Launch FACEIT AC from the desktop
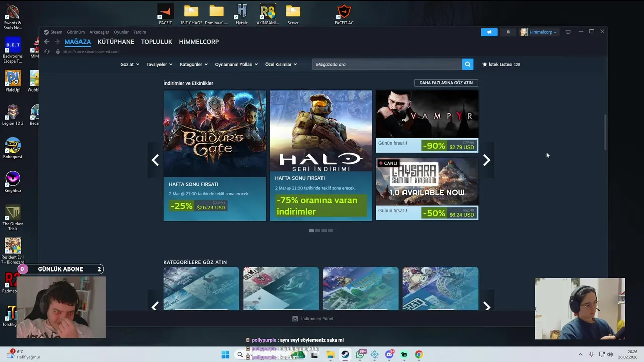 (344, 14)
